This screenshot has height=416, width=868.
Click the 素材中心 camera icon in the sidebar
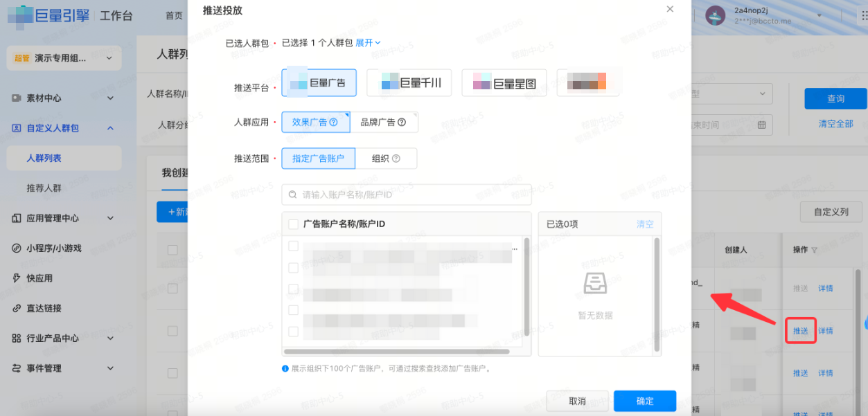(17, 98)
